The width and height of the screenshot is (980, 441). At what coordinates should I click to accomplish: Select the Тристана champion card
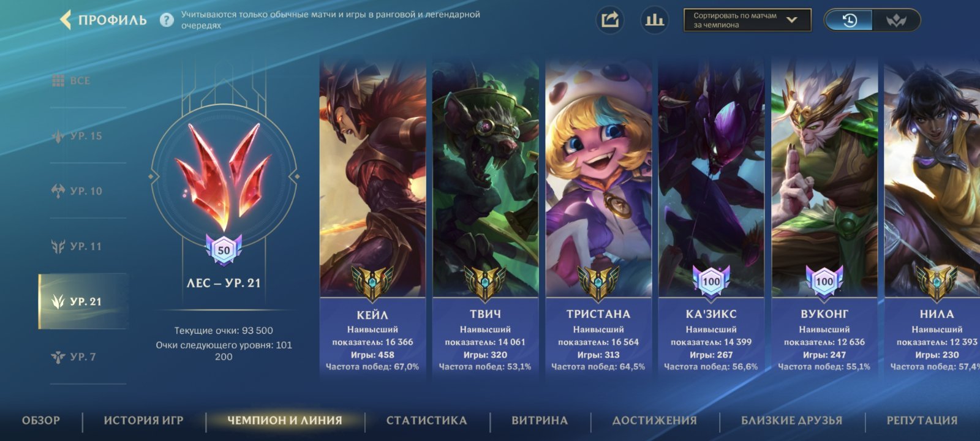[x=598, y=217]
